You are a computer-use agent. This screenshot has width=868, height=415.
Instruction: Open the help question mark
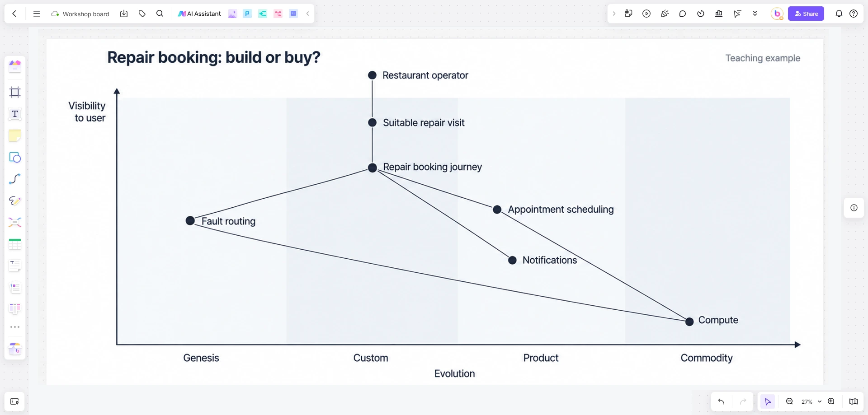854,14
